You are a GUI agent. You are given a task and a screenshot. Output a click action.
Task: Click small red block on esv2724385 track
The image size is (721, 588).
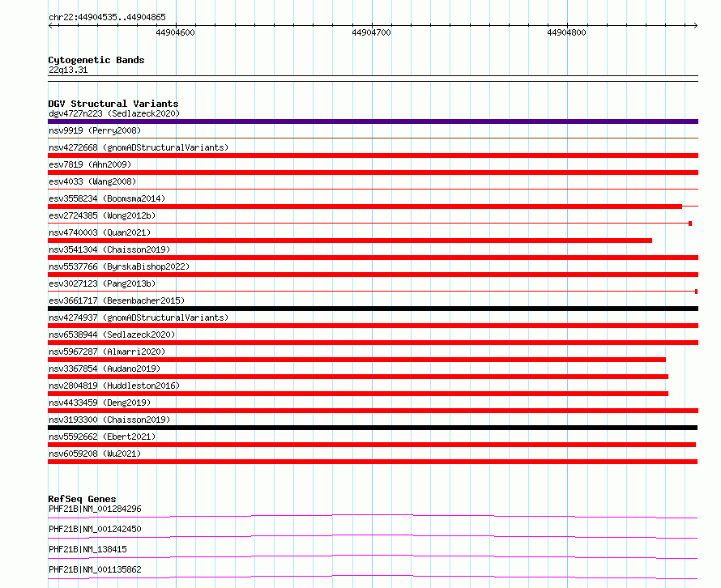click(x=690, y=224)
